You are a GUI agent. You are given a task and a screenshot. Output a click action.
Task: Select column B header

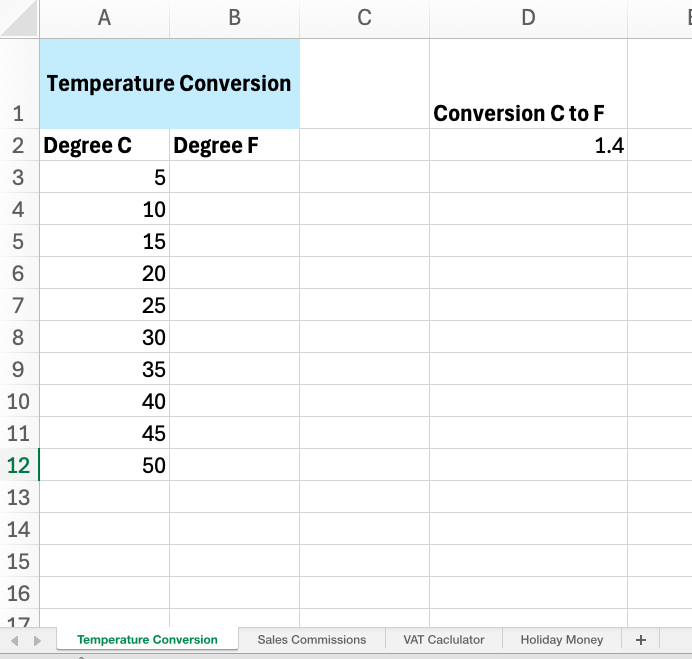(x=234, y=17)
